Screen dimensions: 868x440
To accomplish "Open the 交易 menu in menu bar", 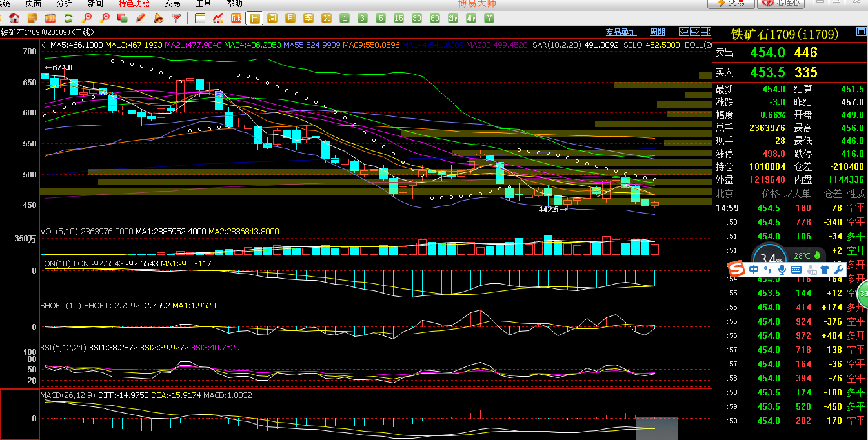I will tap(172, 4).
